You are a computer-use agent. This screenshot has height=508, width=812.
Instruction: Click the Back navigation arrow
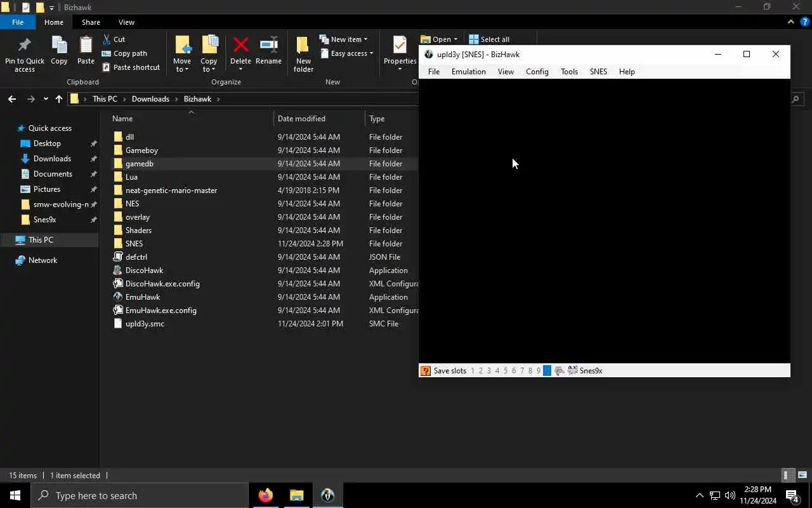point(12,99)
